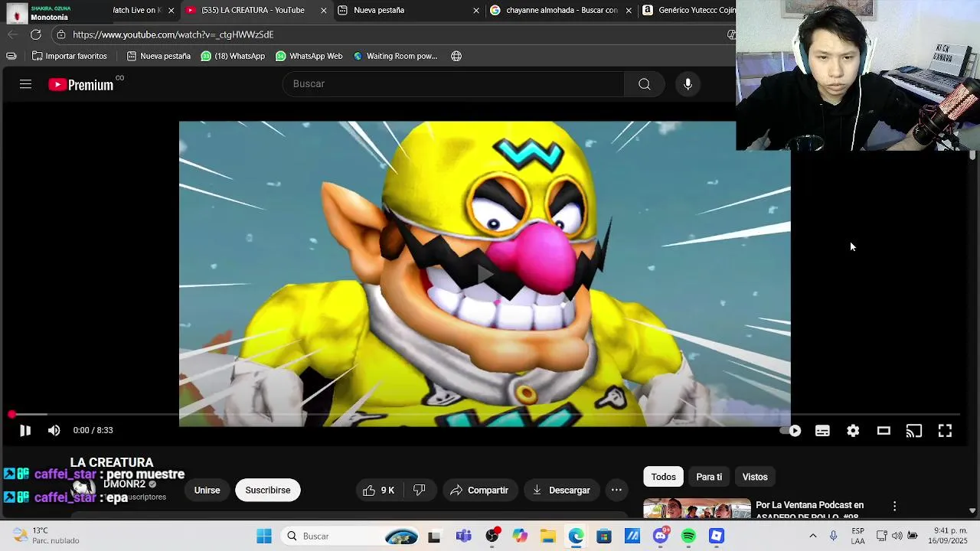This screenshot has height=551, width=980.
Task: Go back with browser back arrow
Action: pos(12,34)
